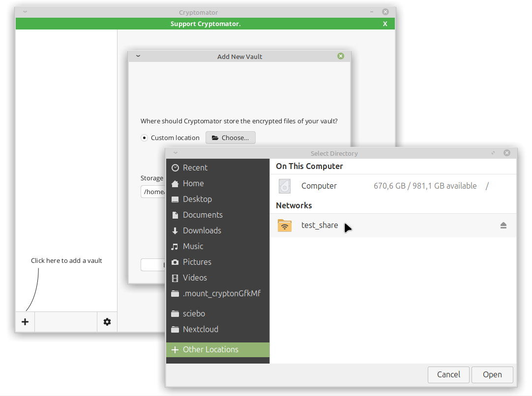Click the .mount_cryptonGfkMf folder icon

pyautogui.click(x=175, y=294)
